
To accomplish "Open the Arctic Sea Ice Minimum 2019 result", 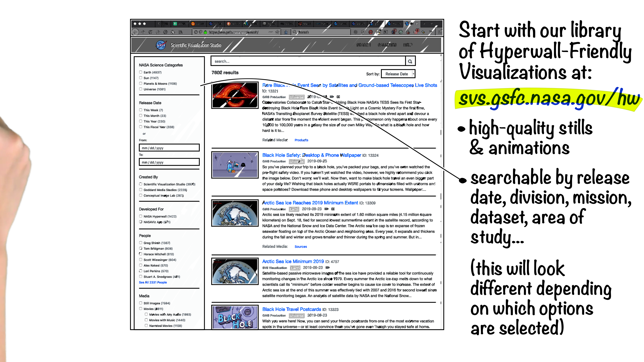I will [293, 262].
